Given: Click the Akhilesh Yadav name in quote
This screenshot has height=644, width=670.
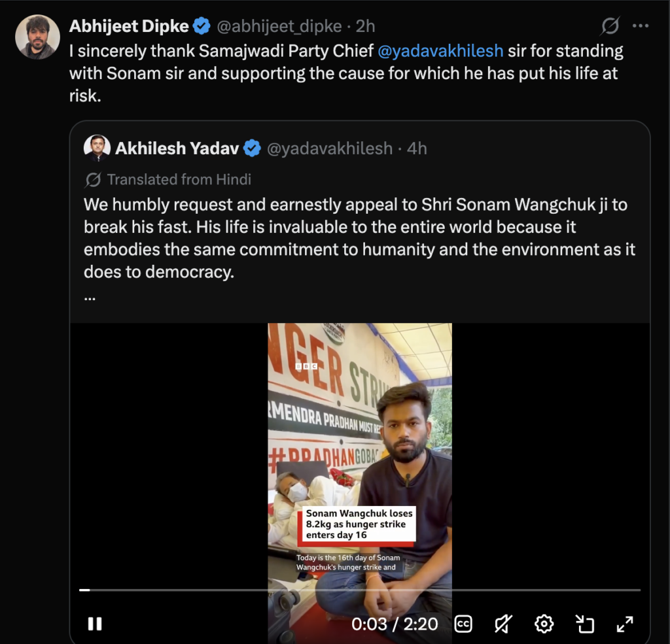Looking at the screenshot, I should (177, 148).
